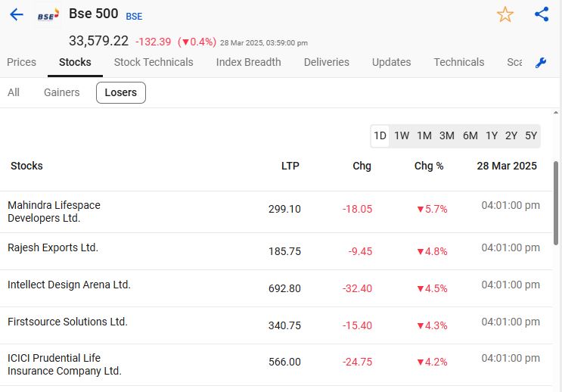Go to the Deliveries tab
This screenshot has width=562, height=392.
tap(327, 62)
